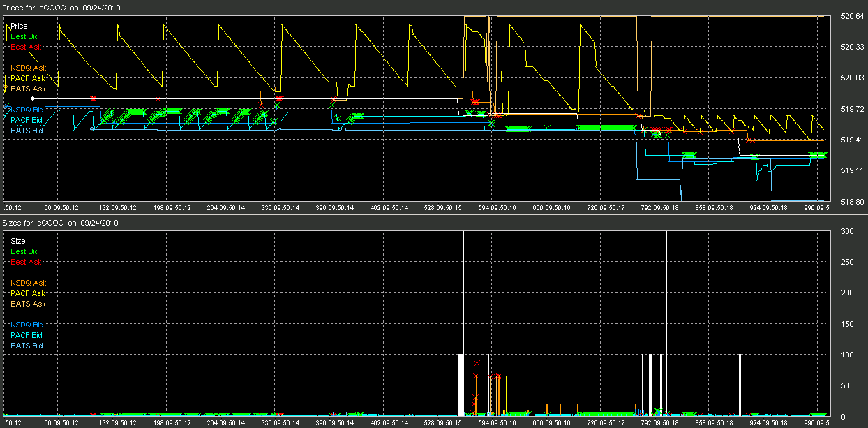Pick 'BATS Ask' in the Sizes chart legend
The width and height of the screenshot is (868, 428).
(x=28, y=304)
